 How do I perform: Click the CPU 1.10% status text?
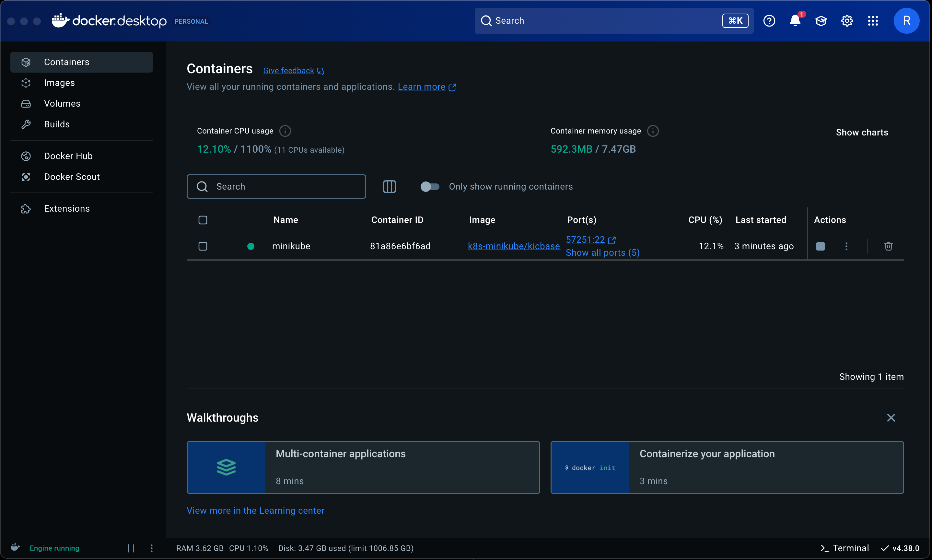[x=248, y=548]
